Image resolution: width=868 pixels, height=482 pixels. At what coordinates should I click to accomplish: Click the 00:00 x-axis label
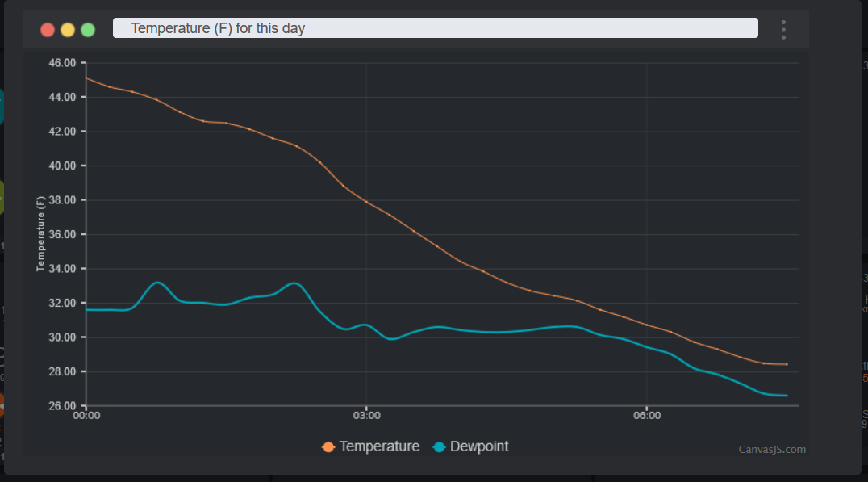[86, 416]
